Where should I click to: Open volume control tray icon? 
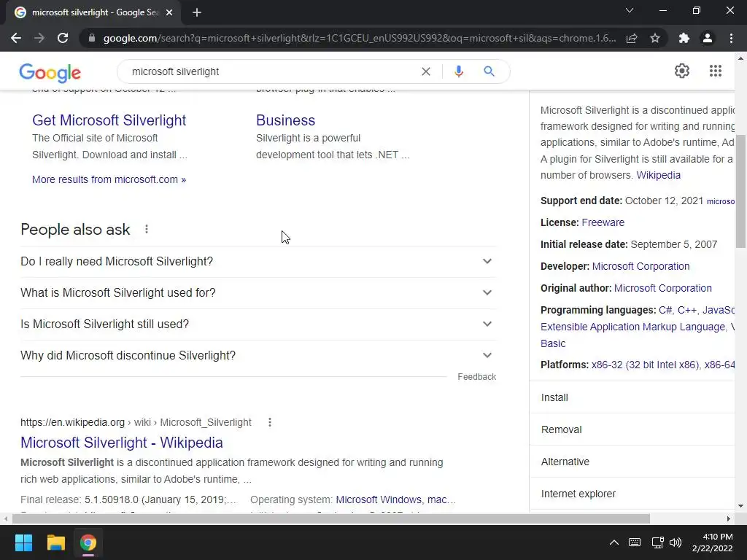(676, 542)
